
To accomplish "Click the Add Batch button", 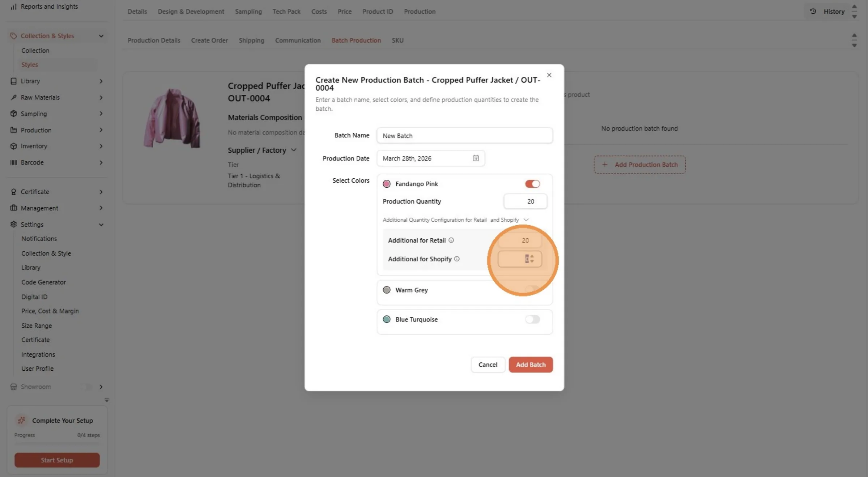I will point(531,365).
